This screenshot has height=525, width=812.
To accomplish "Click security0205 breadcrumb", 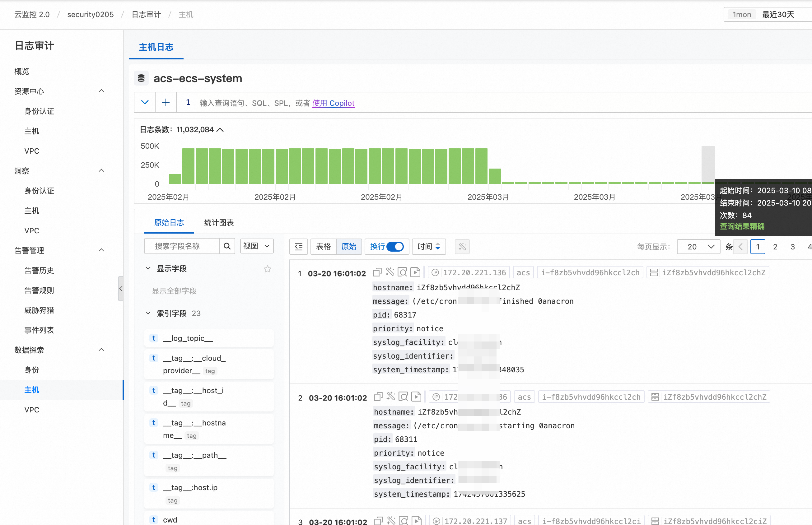I will (90, 15).
